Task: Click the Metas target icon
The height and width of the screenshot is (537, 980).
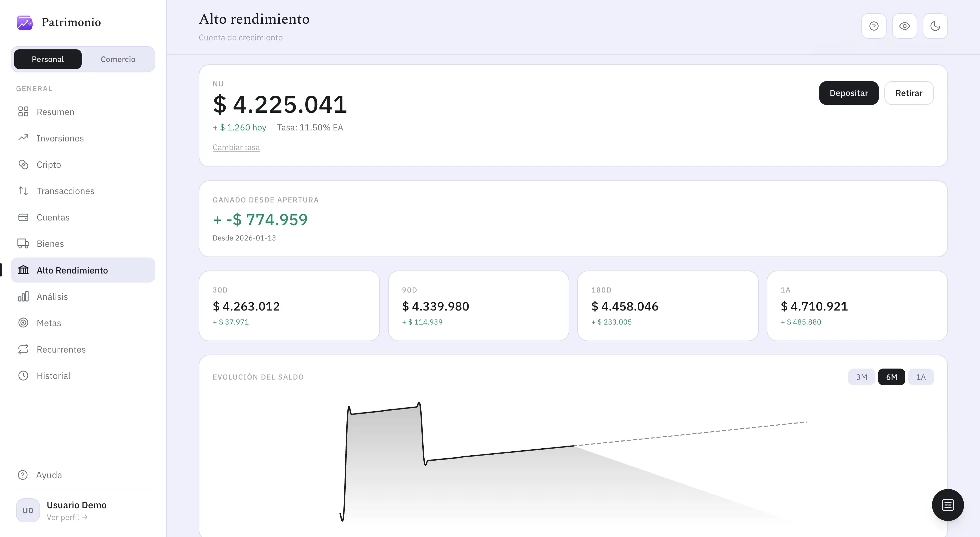Action: pyautogui.click(x=23, y=323)
